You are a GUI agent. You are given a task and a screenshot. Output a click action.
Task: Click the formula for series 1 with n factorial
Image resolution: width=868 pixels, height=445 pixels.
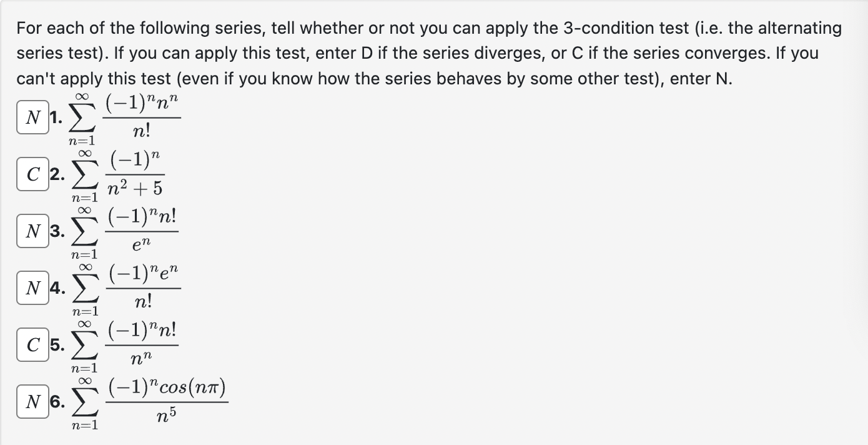point(141,116)
